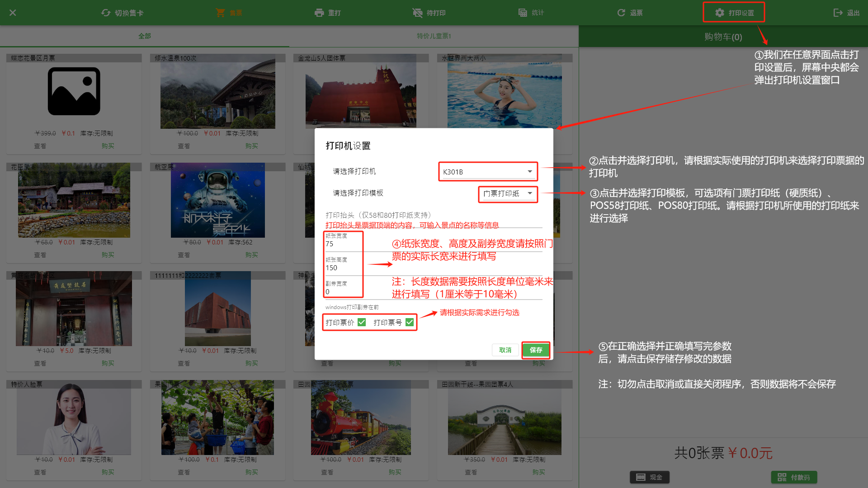Screen dimensions: 868x488
Task: Switch to the 全部 category tab
Action: click(x=145, y=36)
